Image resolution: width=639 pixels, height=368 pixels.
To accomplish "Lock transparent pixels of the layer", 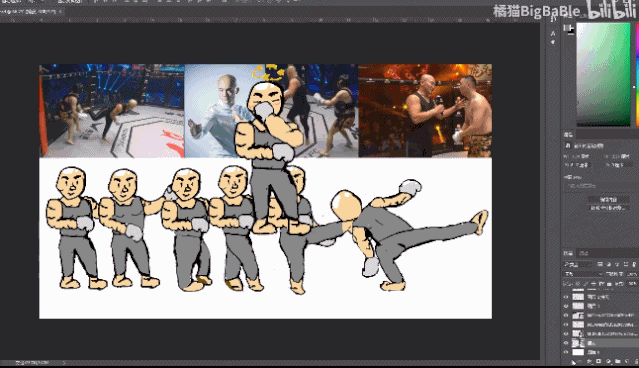I will (577, 284).
